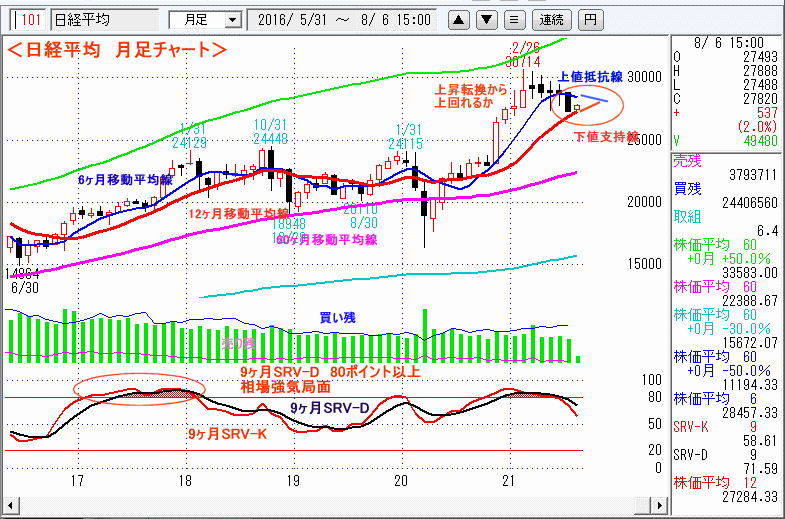Click the red SRV-K legend entry in side panel
785x519 pixels.
(690, 426)
